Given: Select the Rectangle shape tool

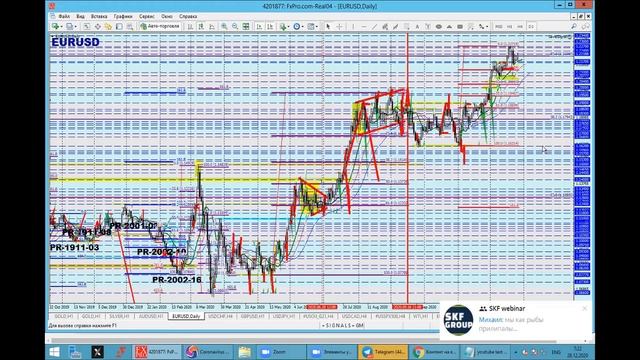Looking at the screenshot, I should coord(460,27).
